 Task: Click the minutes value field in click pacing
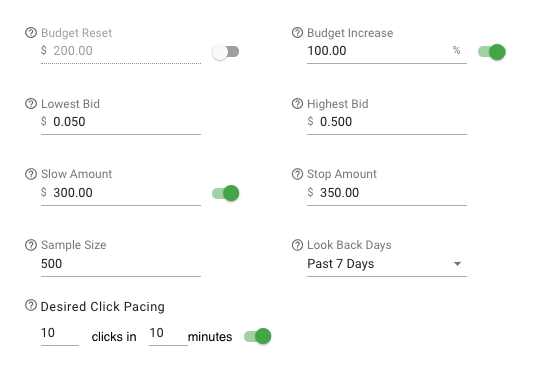click(168, 334)
